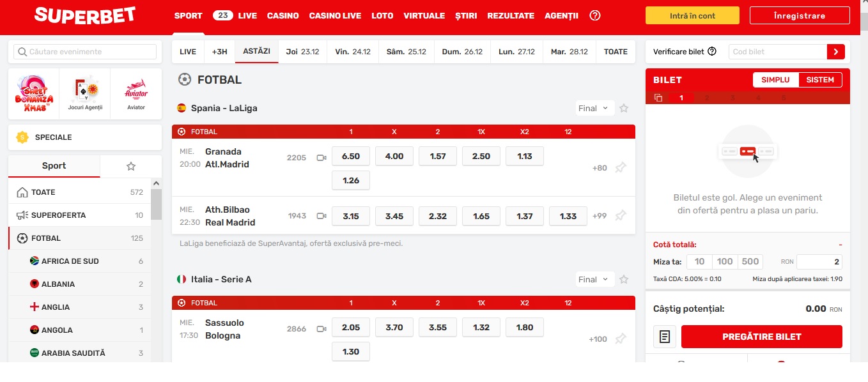Select the Africa de Sud flag
Viewport: 868px width, 382px height.
click(35, 261)
